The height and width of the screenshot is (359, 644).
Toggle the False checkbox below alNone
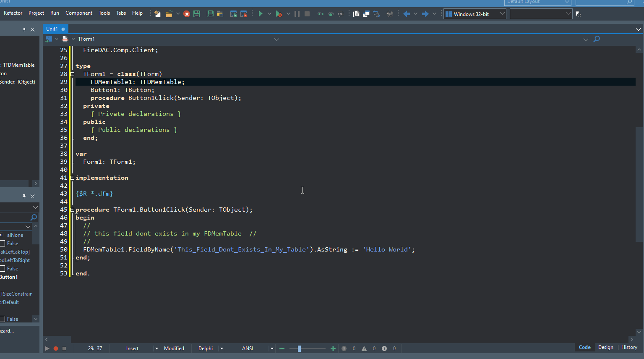[x=3, y=244]
